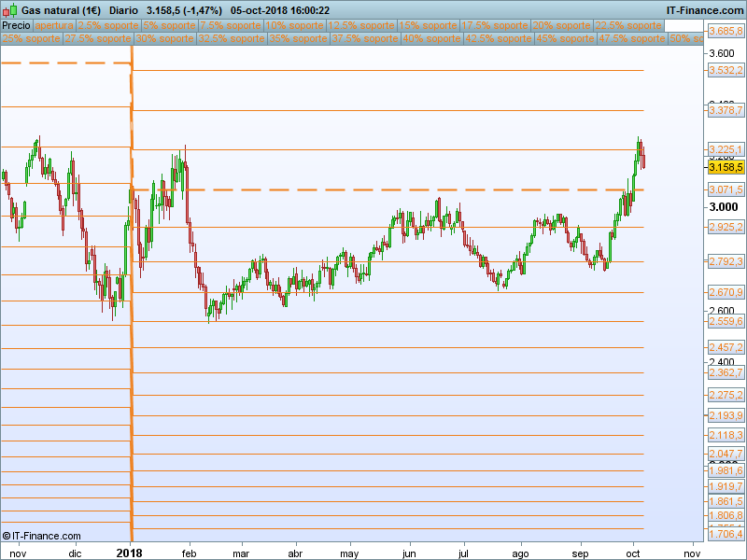Click the 2018 year marker on time axis
The image size is (747, 560).
(x=130, y=553)
